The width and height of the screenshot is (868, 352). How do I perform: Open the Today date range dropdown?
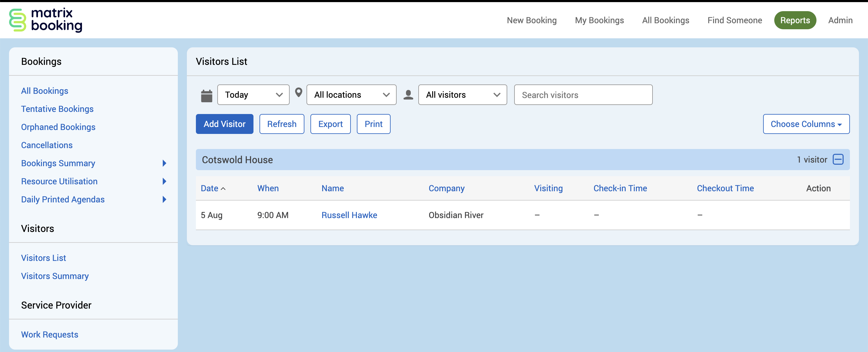point(253,95)
